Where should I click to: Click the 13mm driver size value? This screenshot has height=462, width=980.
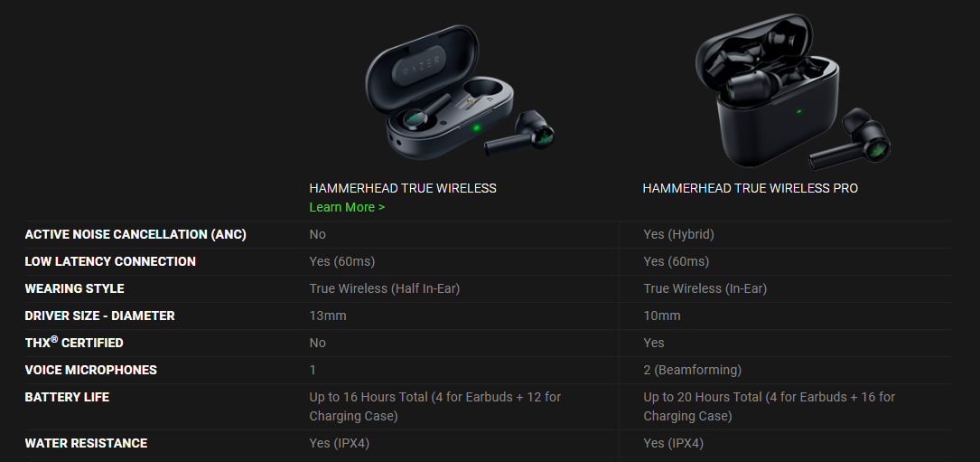coord(328,316)
